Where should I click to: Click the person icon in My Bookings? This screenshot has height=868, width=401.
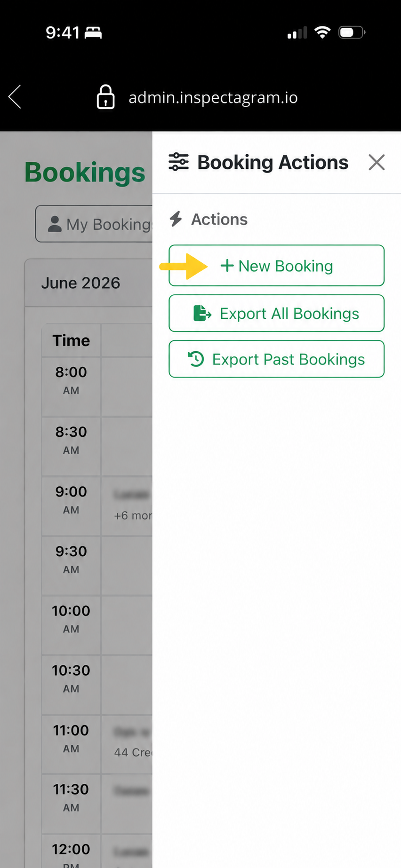click(55, 224)
